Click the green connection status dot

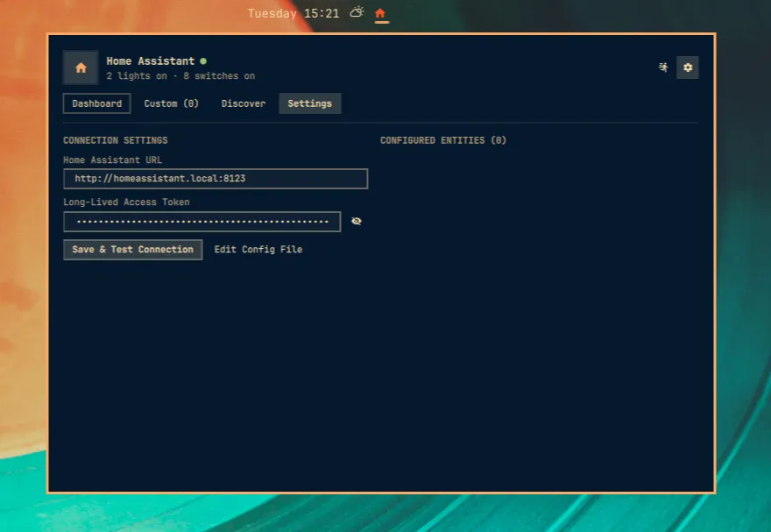point(203,61)
